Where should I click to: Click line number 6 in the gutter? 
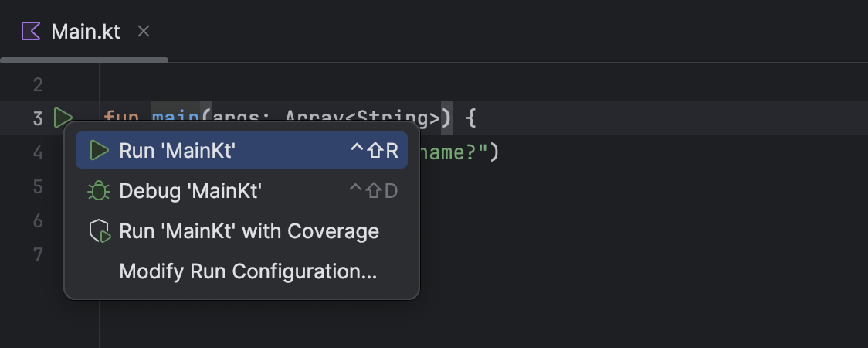point(39,221)
